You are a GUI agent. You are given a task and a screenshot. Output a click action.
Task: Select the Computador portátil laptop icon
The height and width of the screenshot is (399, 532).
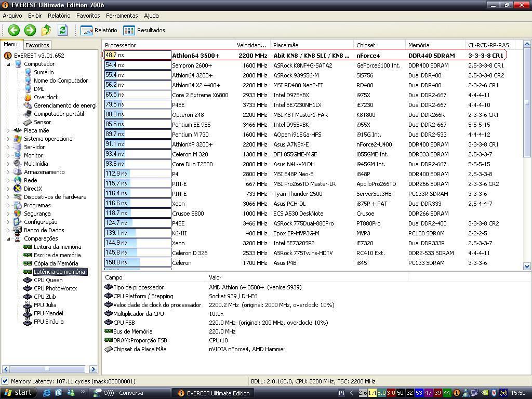(x=28, y=114)
